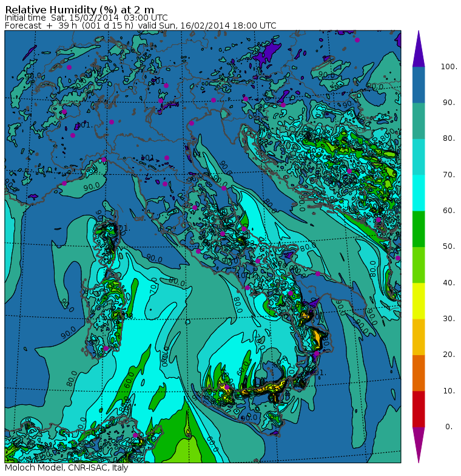
Task: Click the "Relative Humidity (%) at 2 m" title
Action: [80, 10]
